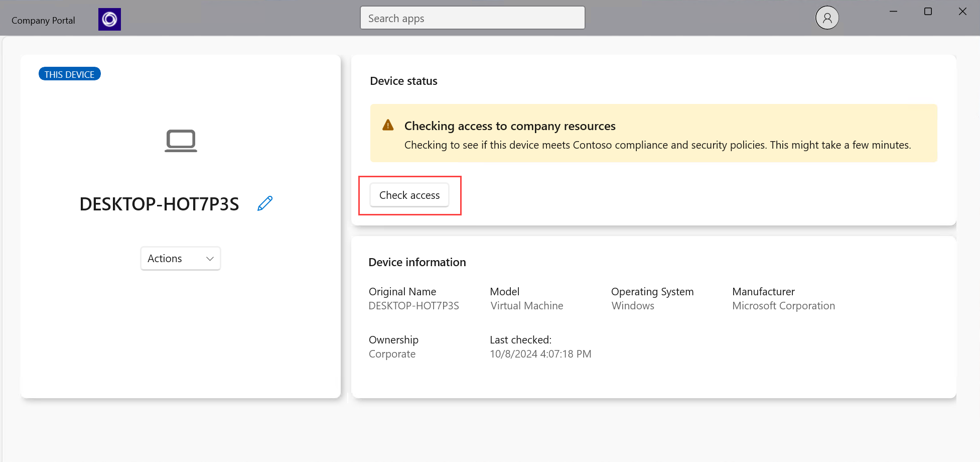Click inside the Search apps field
980x462 pixels.
472,18
